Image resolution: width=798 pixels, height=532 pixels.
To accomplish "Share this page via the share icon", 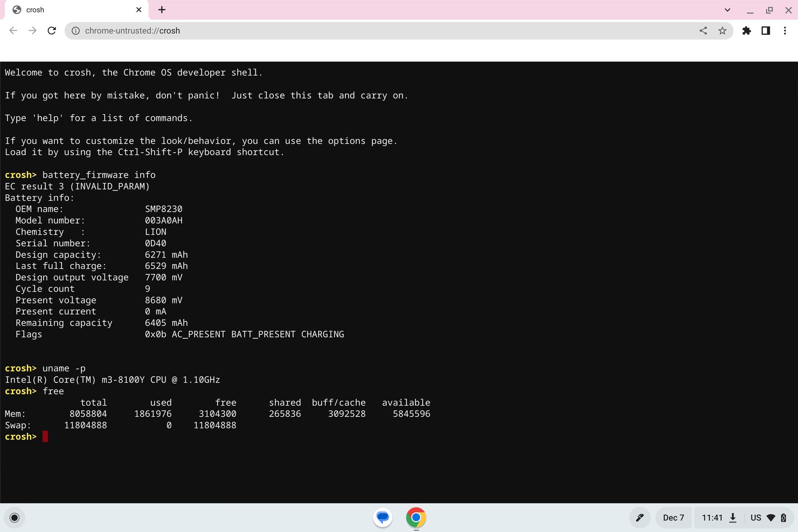I will [703, 31].
